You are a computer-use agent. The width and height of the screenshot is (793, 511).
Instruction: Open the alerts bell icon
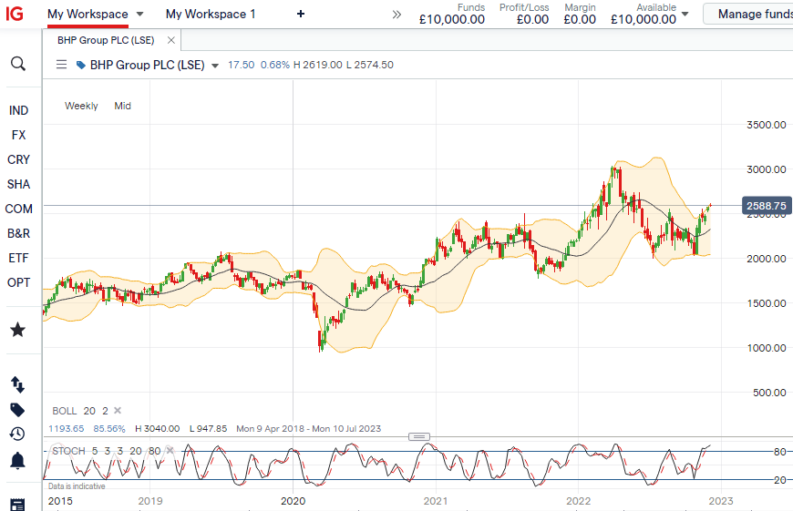[x=18, y=460]
